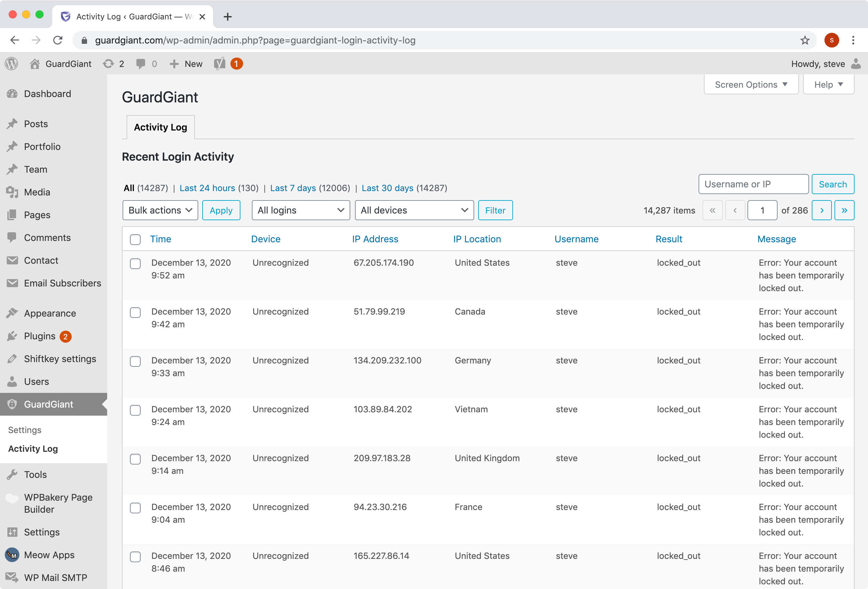
Task: Click the browser forward arrow
Action: (x=36, y=40)
